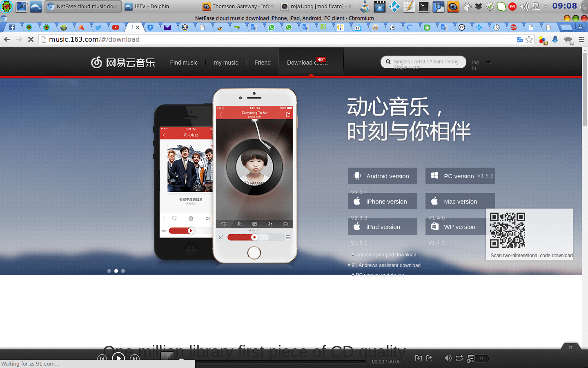
Task: Open the Chromium hamburger menu
Action: [x=582, y=39]
